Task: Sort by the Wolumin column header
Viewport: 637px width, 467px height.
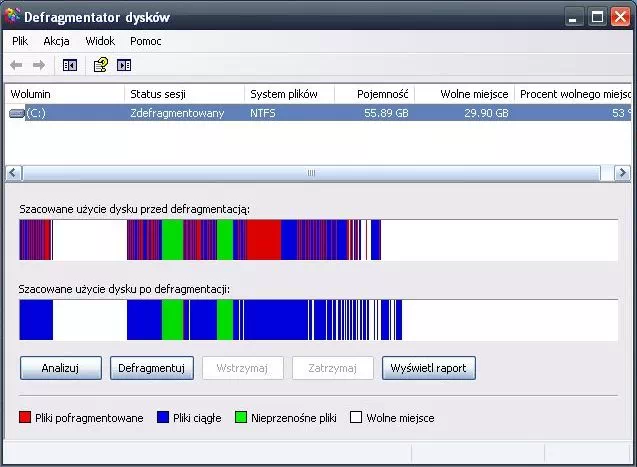Action: (64, 94)
